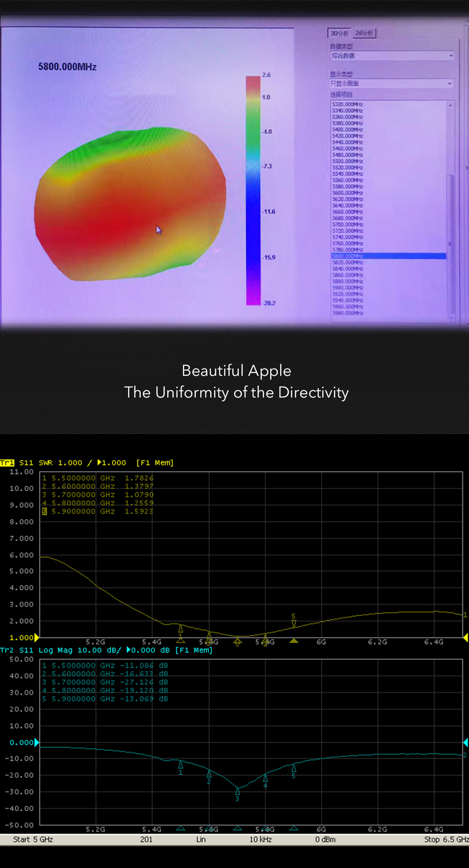Viewport: 469px width, 868px height.
Task: Click marker 4 on the Log Mag trace
Action: (265, 778)
